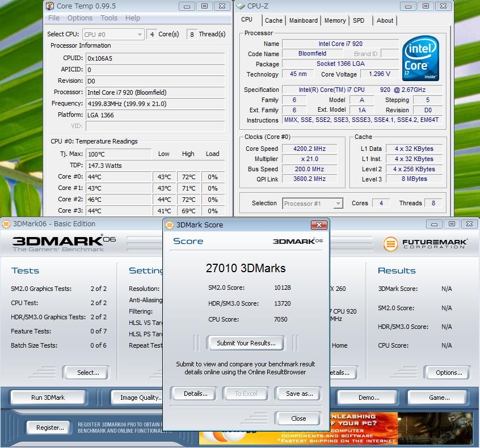Click the Code Name value Bloomfield
This screenshot has width=480, height=448.
tap(312, 53)
